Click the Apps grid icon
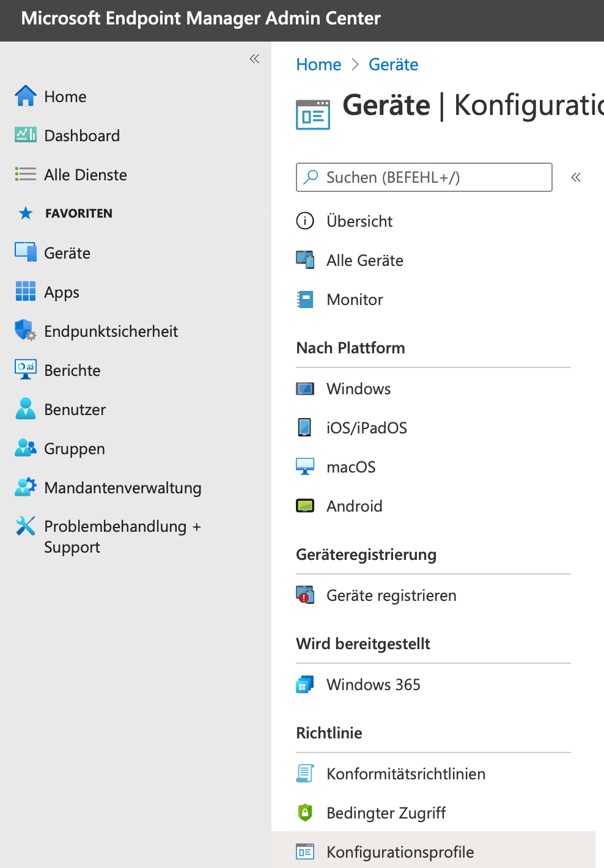Viewport: 604px width, 868px height. click(26, 292)
